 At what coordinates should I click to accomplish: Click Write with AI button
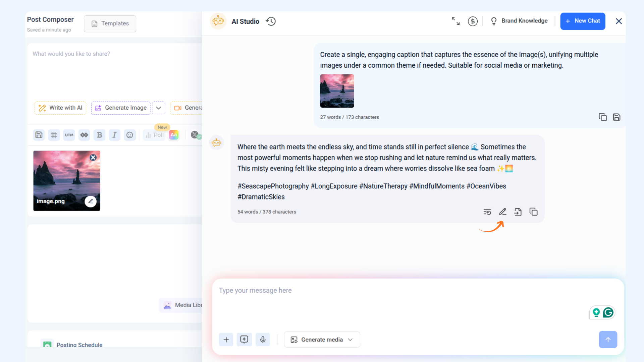click(x=60, y=108)
